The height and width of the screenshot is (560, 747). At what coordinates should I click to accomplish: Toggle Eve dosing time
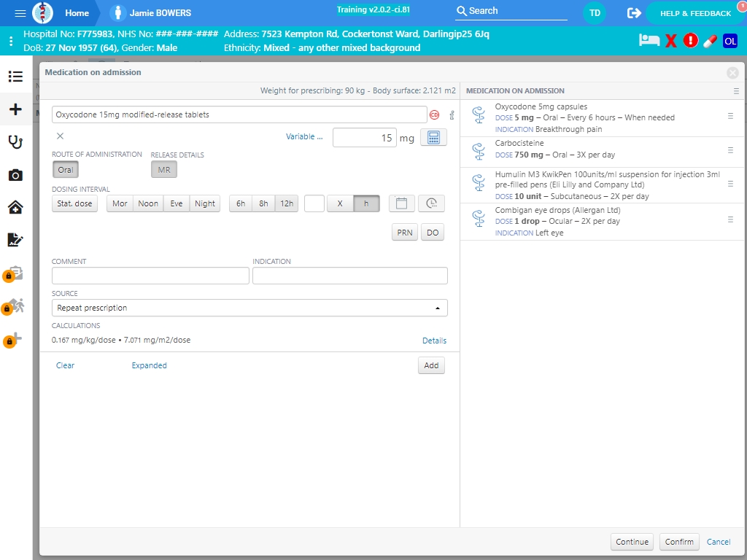(x=177, y=203)
